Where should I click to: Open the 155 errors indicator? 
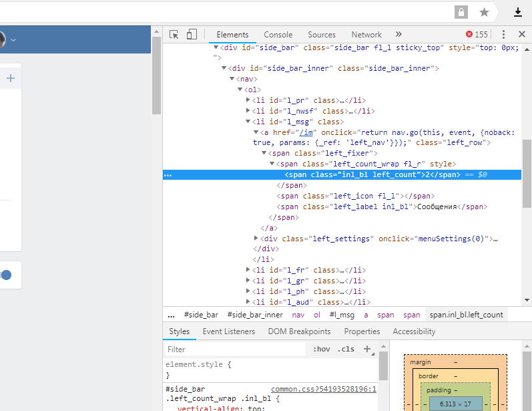[477, 34]
